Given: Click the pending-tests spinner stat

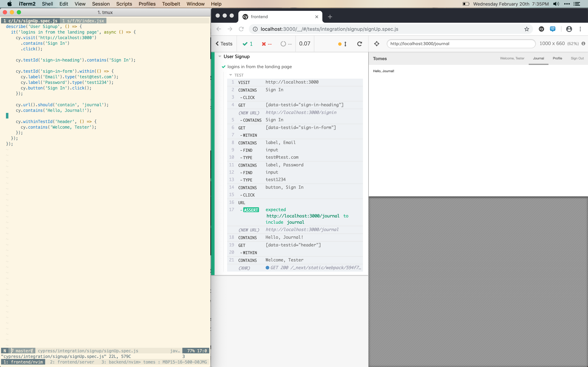Looking at the screenshot, I should (x=286, y=44).
